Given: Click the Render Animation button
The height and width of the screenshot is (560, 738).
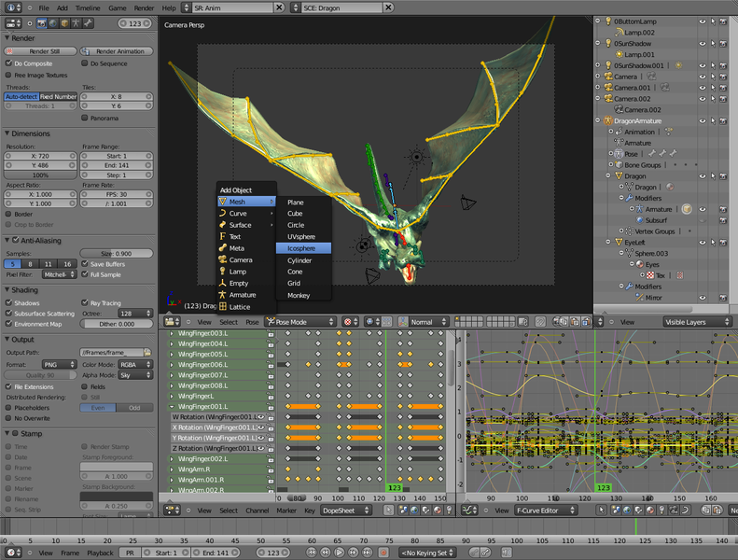Looking at the screenshot, I should pyautogui.click(x=117, y=50).
